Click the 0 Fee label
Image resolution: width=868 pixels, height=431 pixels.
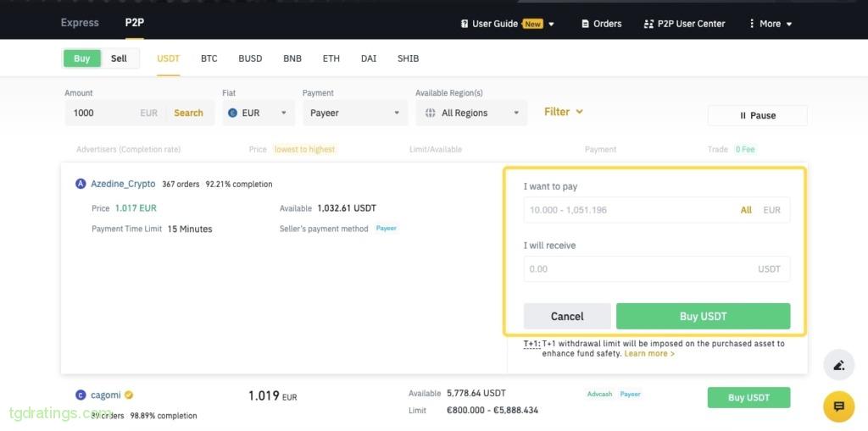(x=745, y=149)
